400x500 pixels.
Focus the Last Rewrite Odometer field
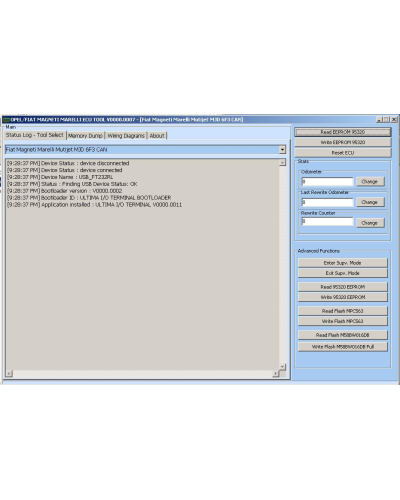point(327,202)
